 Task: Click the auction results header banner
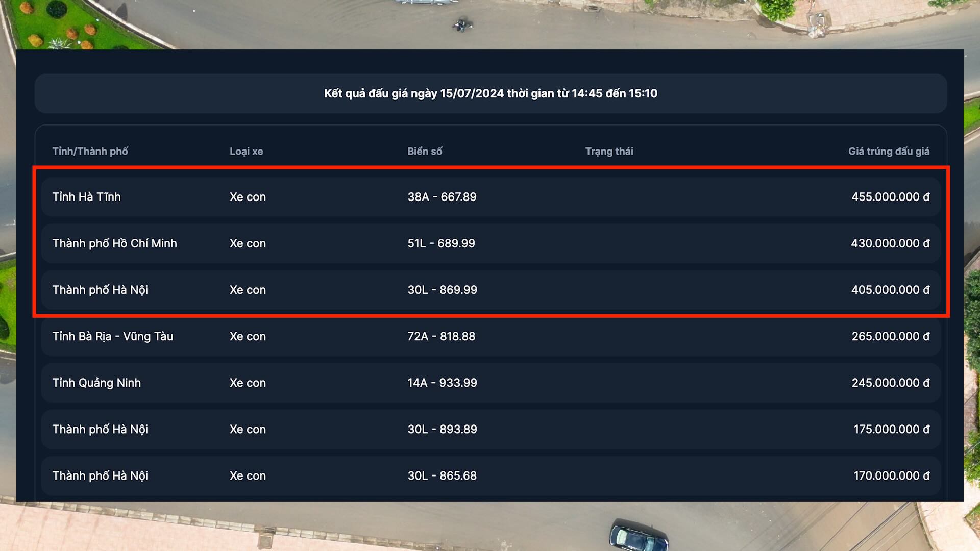coord(490,93)
